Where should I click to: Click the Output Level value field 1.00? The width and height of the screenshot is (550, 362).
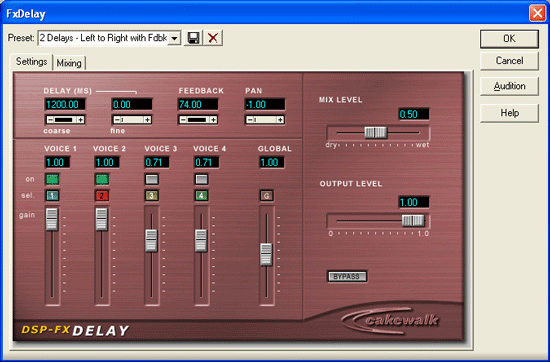click(x=414, y=202)
